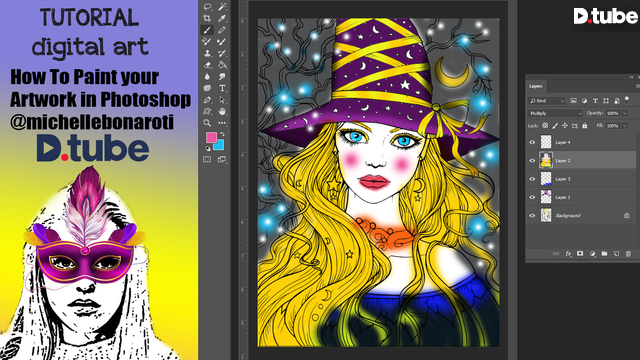Select the Crop tool
This screenshot has height=360, width=640.
(x=207, y=18)
